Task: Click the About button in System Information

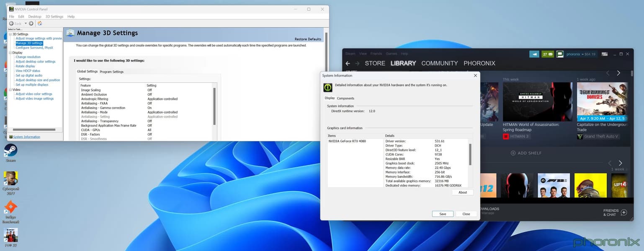Action: 463,192
